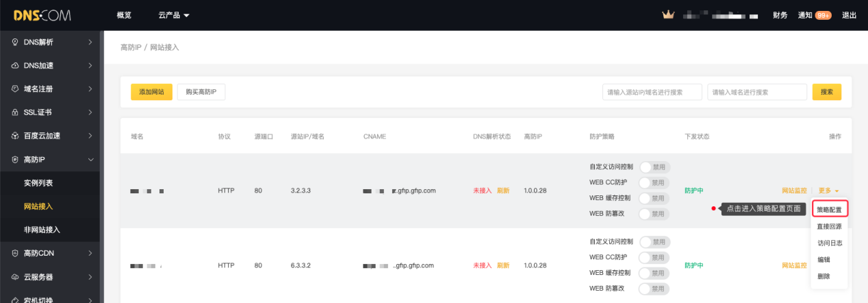Open the 云产品 dropdown in top bar
This screenshot has width=868, height=303.
[174, 15]
